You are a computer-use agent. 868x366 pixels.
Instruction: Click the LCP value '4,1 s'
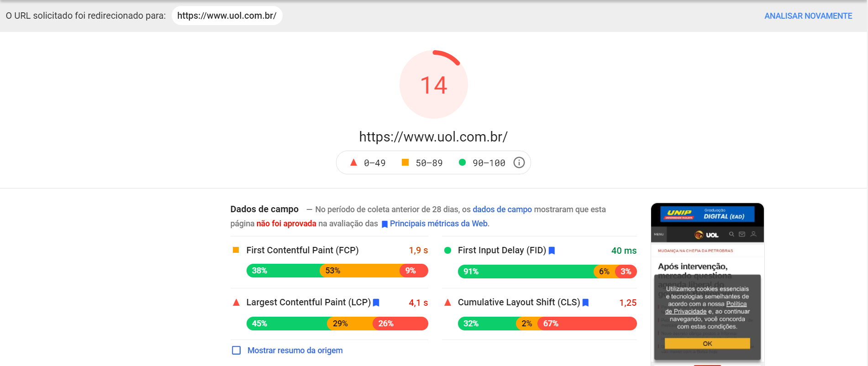click(x=418, y=303)
